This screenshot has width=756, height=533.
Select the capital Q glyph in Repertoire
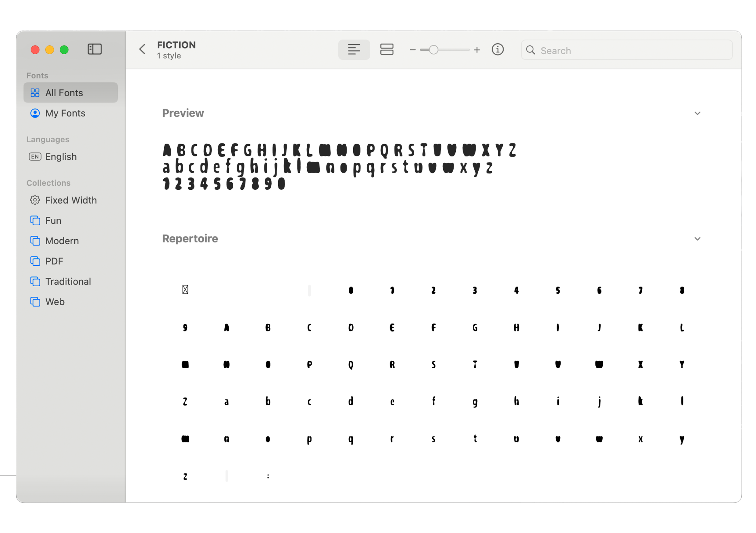351,365
